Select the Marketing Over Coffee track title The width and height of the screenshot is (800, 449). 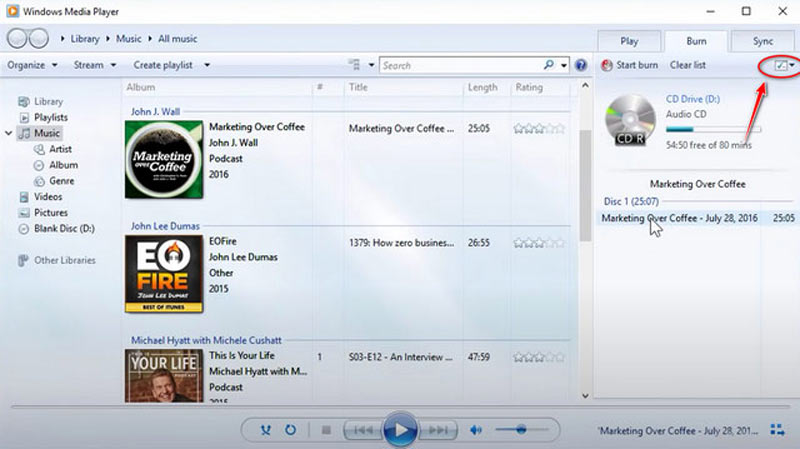[x=401, y=129]
